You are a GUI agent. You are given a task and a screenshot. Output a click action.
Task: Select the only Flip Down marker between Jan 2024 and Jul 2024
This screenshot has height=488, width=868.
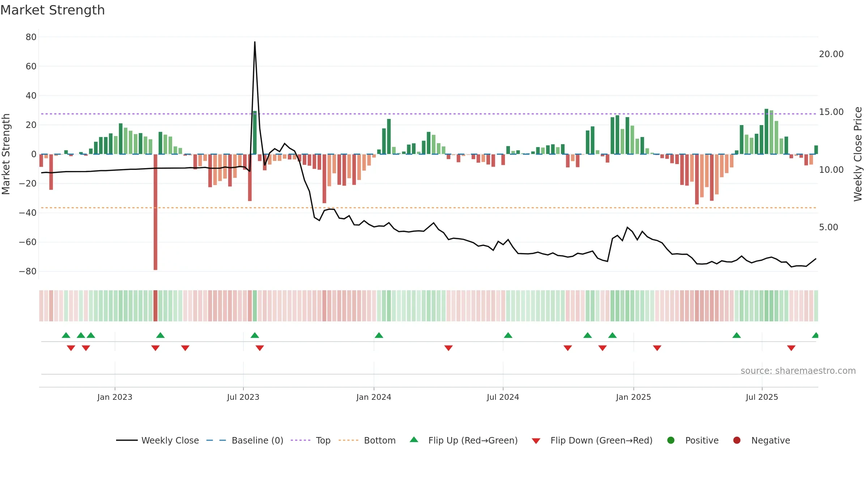click(x=448, y=348)
